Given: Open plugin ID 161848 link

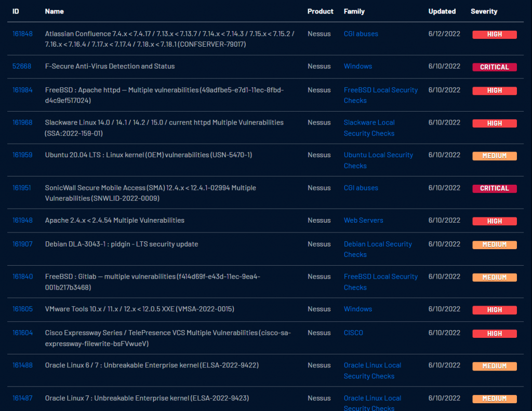Looking at the screenshot, I should point(22,34).
